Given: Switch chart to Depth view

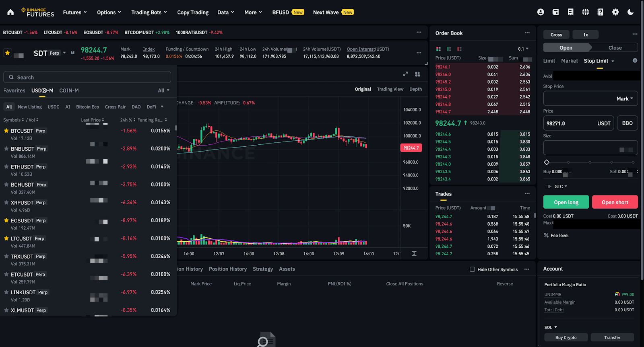Looking at the screenshot, I should coord(415,89).
